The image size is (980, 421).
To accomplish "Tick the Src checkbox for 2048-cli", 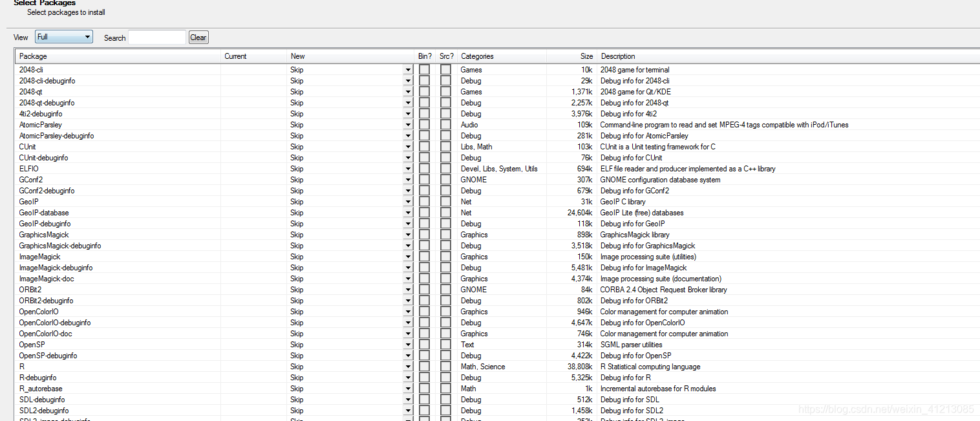I will (445, 70).
